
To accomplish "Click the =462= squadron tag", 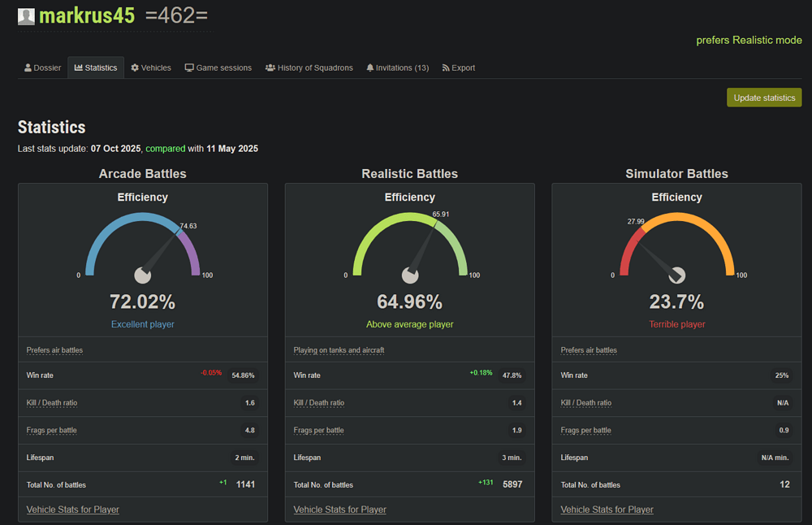I will coord(176,15).
